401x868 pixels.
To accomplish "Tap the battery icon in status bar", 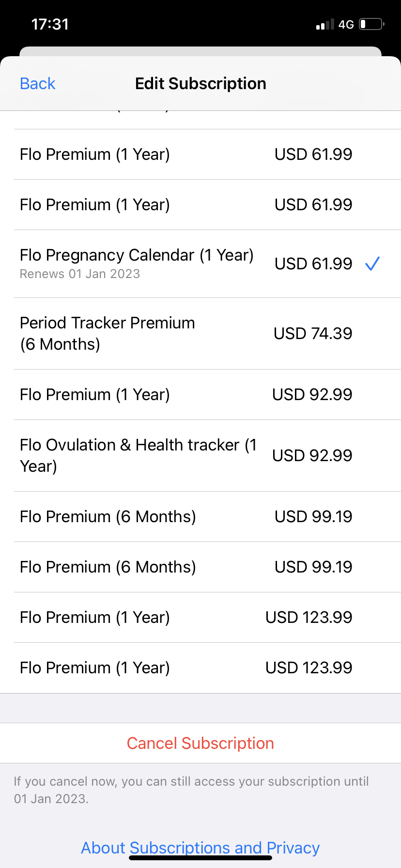I will 371,24.
